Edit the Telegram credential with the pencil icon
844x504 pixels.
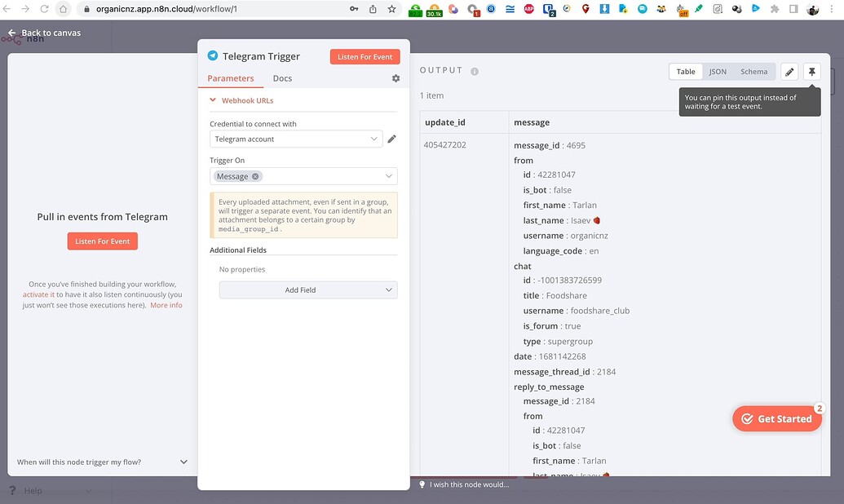click(x=391, y=139)
